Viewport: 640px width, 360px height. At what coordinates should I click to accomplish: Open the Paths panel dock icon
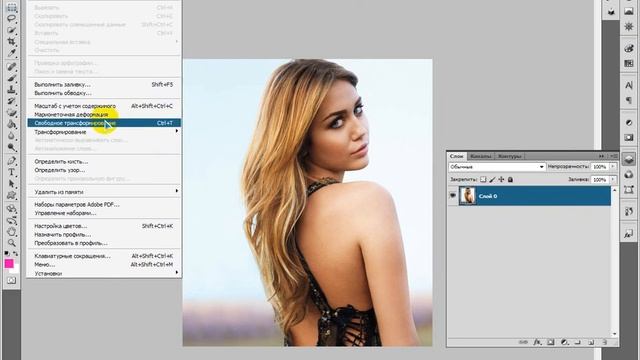coord(629,189)
